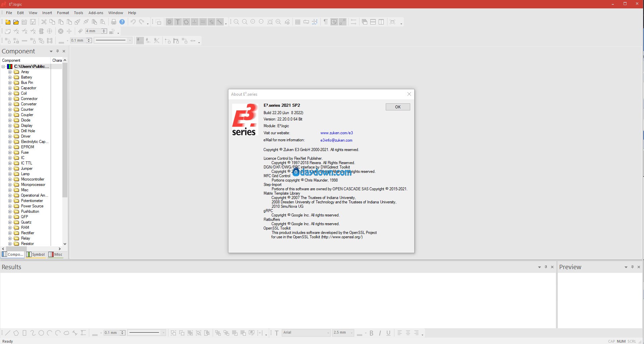The width and height of the screenshot is (644, 344).
Task: Click the Undo arrow icon
Action: (133, 22)
